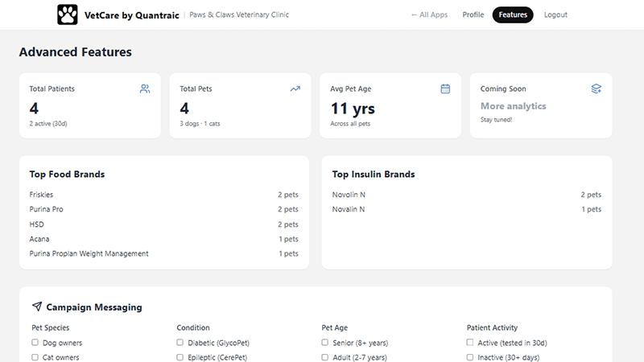644x362 pixels.
Task: Click the "3 dogs · 1 cats" subtext
Action: coord(200,124)
